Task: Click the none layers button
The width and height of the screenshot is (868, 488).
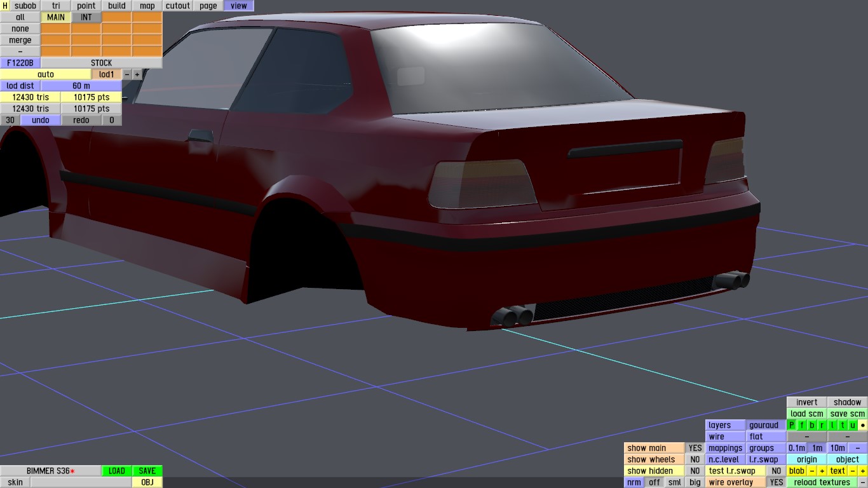Action: pyautogui.click(x=20, y=29)
